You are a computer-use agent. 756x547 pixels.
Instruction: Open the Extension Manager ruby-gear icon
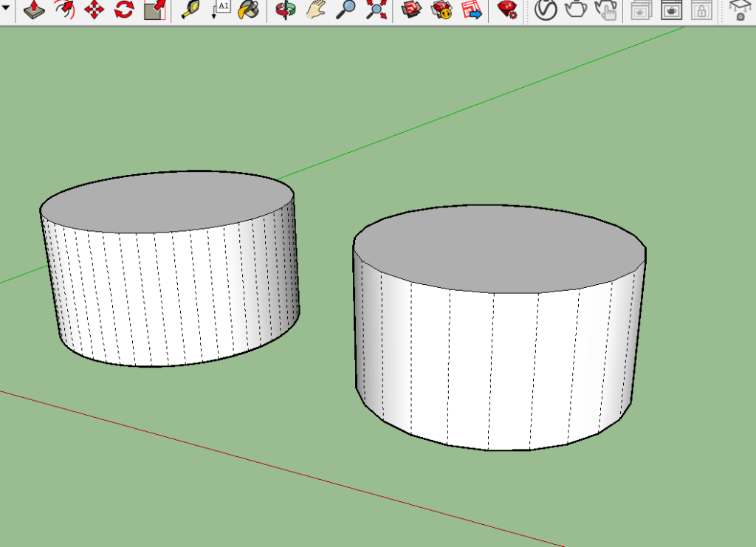point(507,10)
